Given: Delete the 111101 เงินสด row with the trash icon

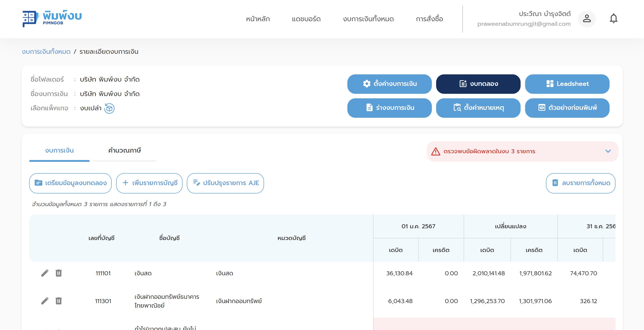Looking at the screenshot, I should (x=58, y=273).
